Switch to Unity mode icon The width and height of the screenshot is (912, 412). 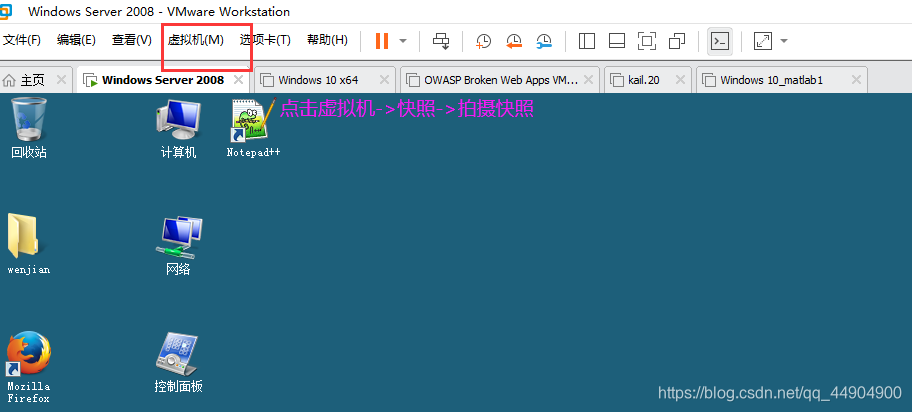(x=677, y=41)
